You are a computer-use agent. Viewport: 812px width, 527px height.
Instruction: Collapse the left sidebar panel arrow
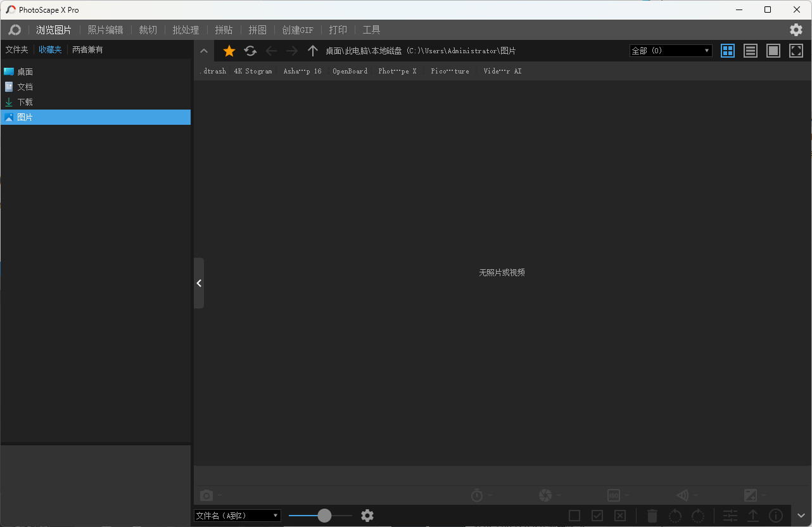point(199,283)
